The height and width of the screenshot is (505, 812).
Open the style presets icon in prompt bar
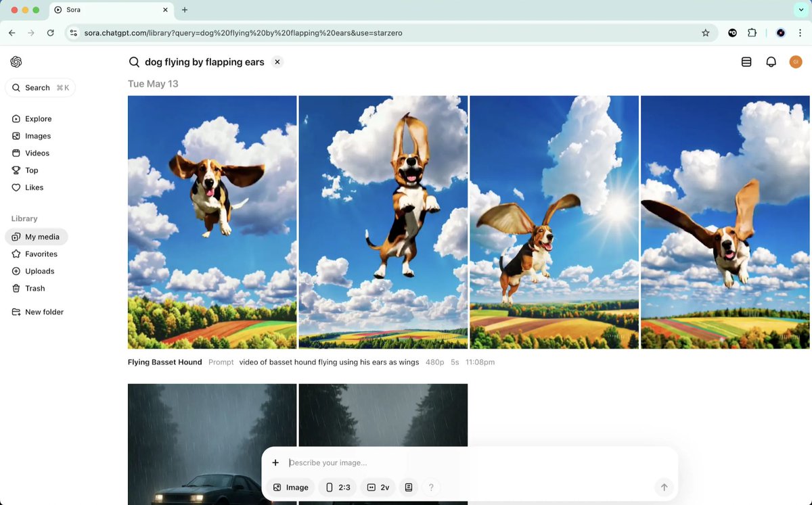pos(408,487)
